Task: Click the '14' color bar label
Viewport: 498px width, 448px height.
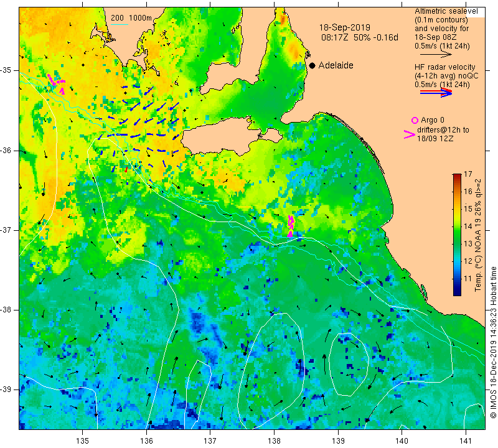Action: click(x=468, y=226)
